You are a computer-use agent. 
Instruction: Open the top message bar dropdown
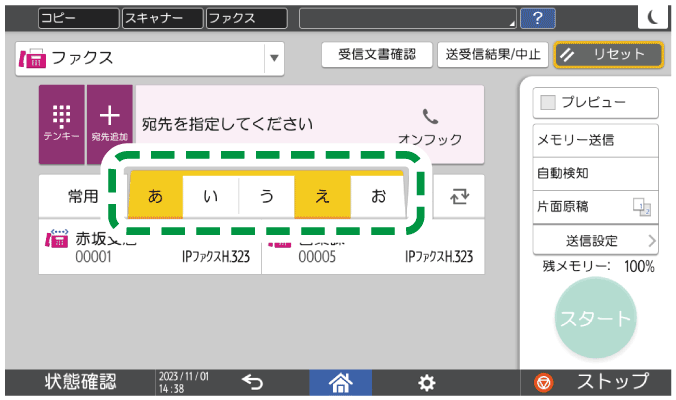407,19
